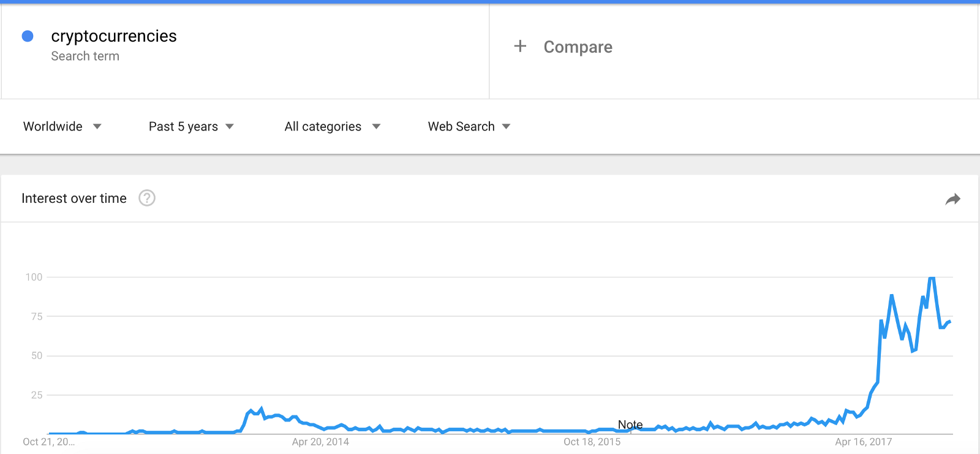Screen dimensions: 980x454
Task: Click the plus icon beside Compare
Action: pyautogui.click(x=520, y=46)
